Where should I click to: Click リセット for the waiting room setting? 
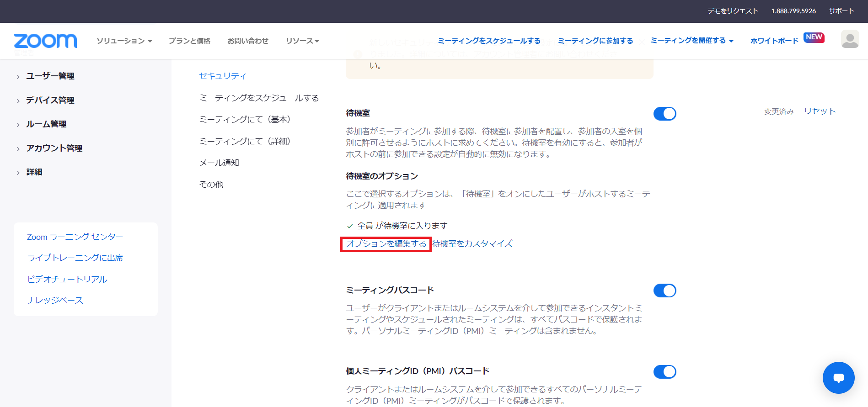[820, 111]
